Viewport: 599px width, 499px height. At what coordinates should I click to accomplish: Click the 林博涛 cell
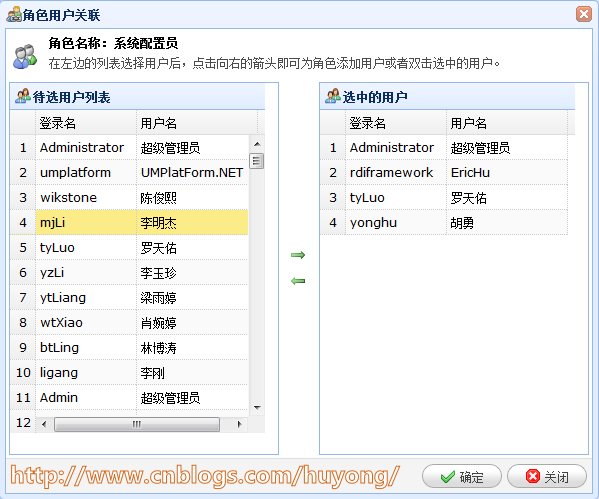192,347
